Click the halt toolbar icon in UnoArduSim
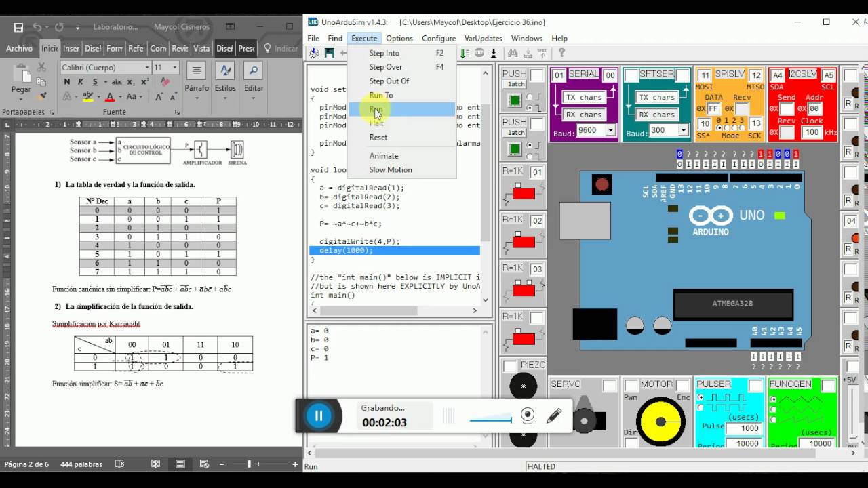Viewport: 868px width, 488px height. (479, 53)
